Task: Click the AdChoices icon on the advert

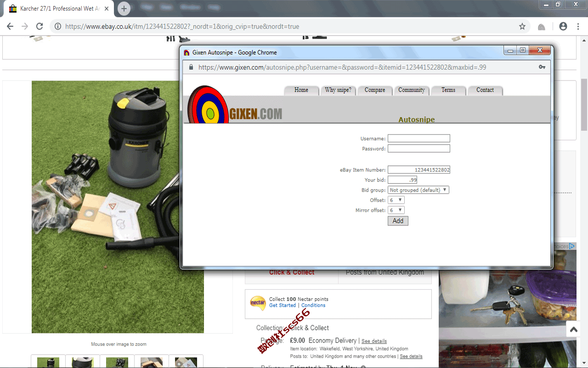Action: (572, 246)
